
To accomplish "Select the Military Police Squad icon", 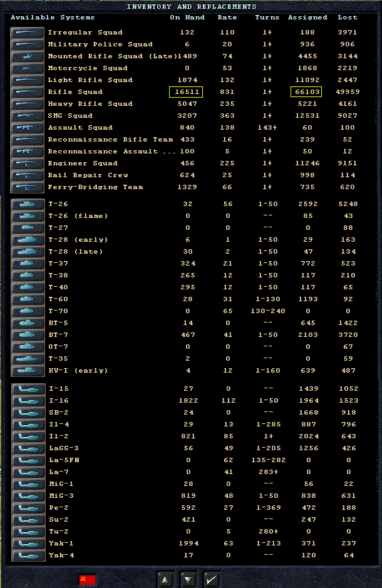I will pos(28,44).
